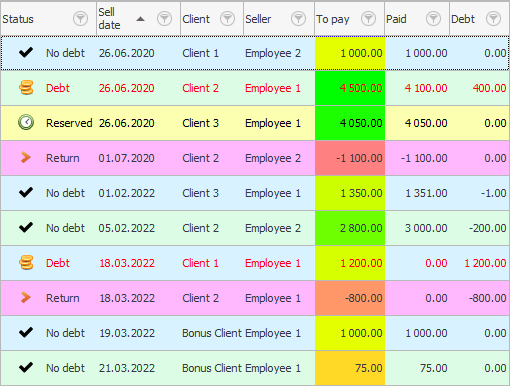The height and width of the screenshot is (386, 510).
Task: Open the Sell date column filter icon
Action: (x=164, y=19)
